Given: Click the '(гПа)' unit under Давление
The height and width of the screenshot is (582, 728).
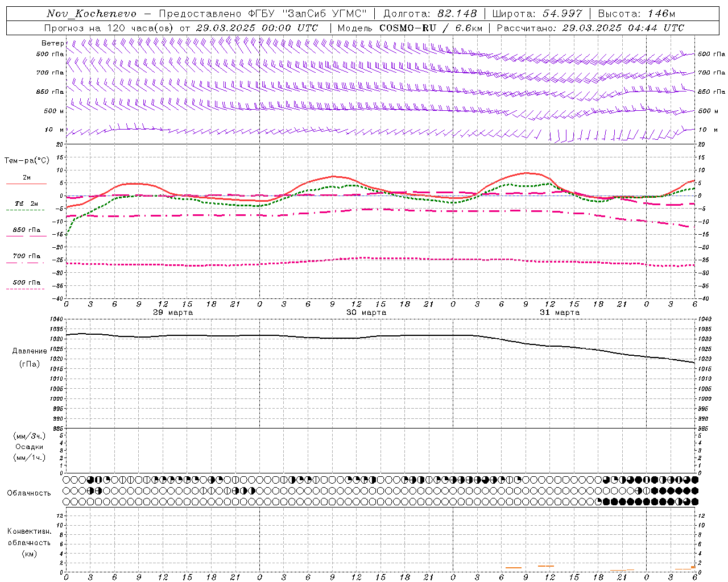Looking at the screenshot, I should (x=29, y=364).
